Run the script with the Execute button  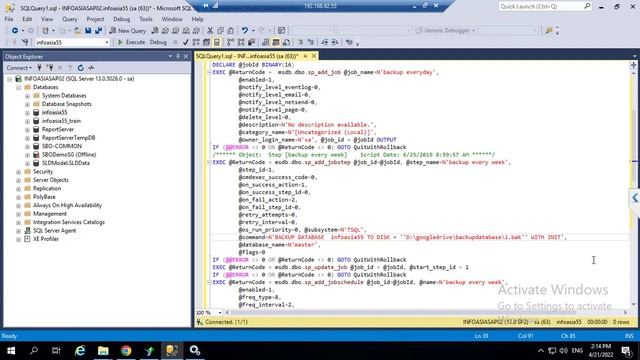(131, 42)
